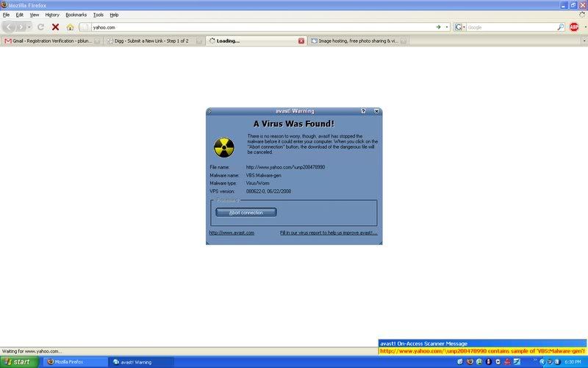Close the Loading tab with red X
The height and width of the screenshot is (368, 588).
(x=301, y=41)
